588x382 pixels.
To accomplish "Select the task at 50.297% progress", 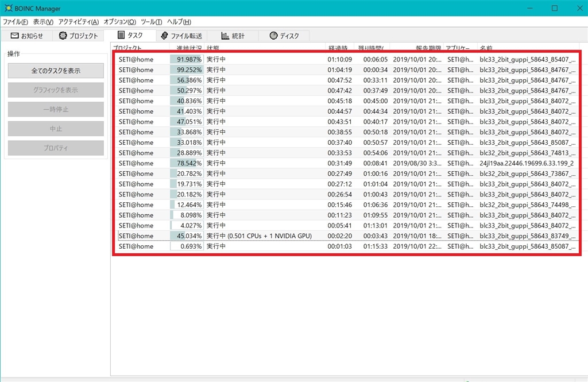I will 347,90.
